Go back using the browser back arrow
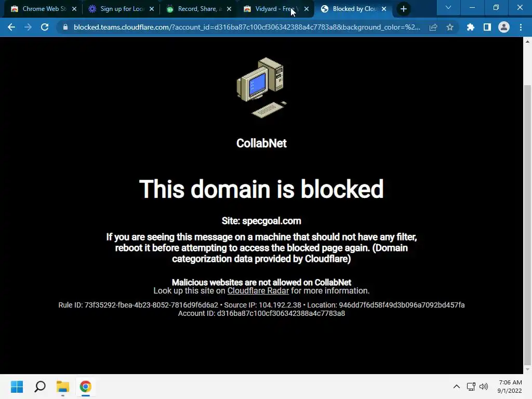Viewport: 532px width, 399px height. (x=11, y=27)
